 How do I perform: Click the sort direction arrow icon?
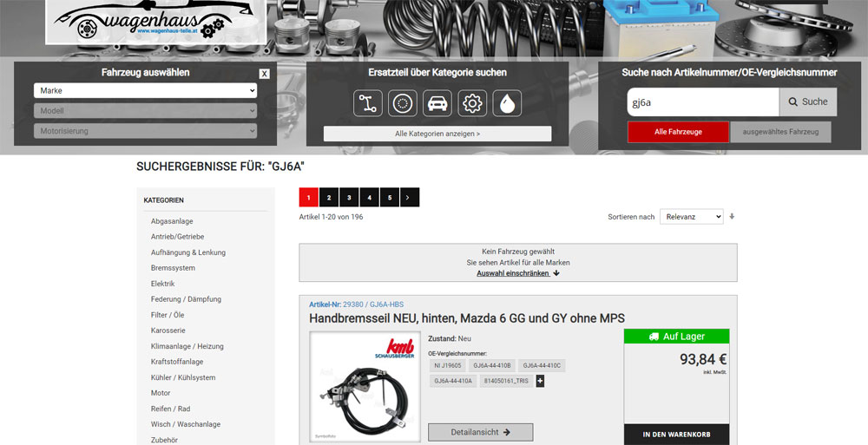pos(732,216)
